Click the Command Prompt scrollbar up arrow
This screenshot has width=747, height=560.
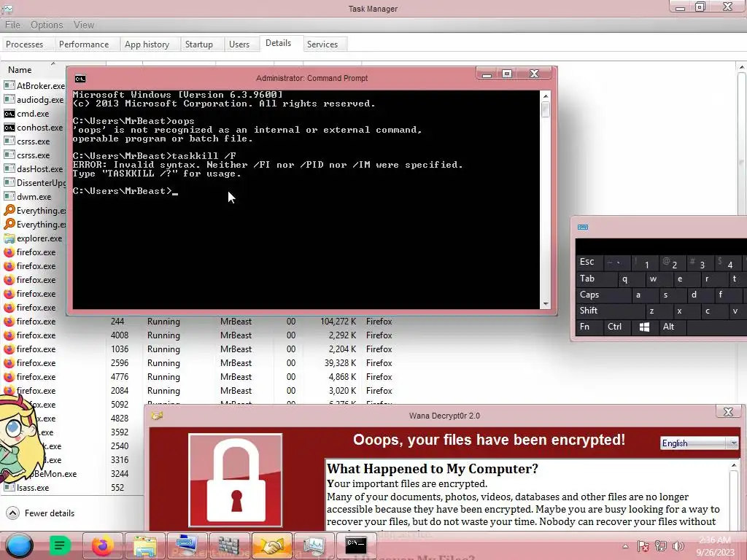pos(546,96)
